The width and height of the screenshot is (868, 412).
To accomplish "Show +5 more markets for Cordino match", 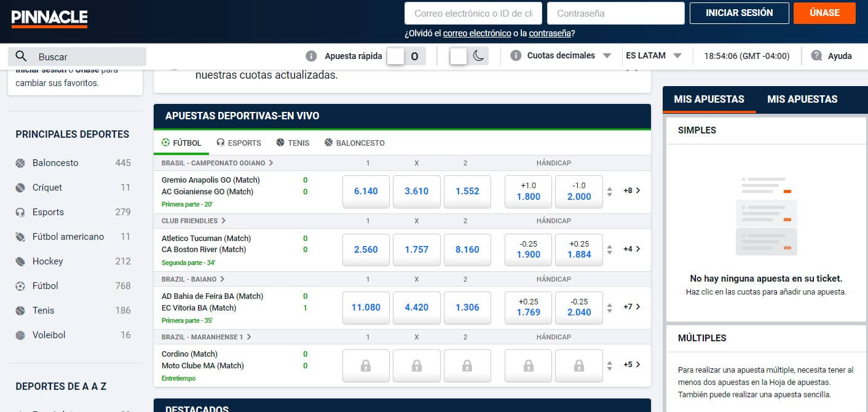I will (x=632, y=365).
